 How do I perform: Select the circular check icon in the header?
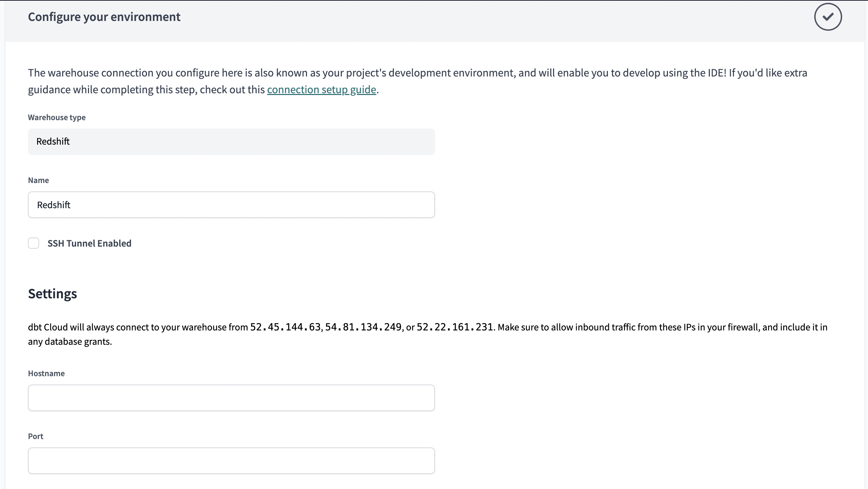pyautogui.click(x=827, y=16)
